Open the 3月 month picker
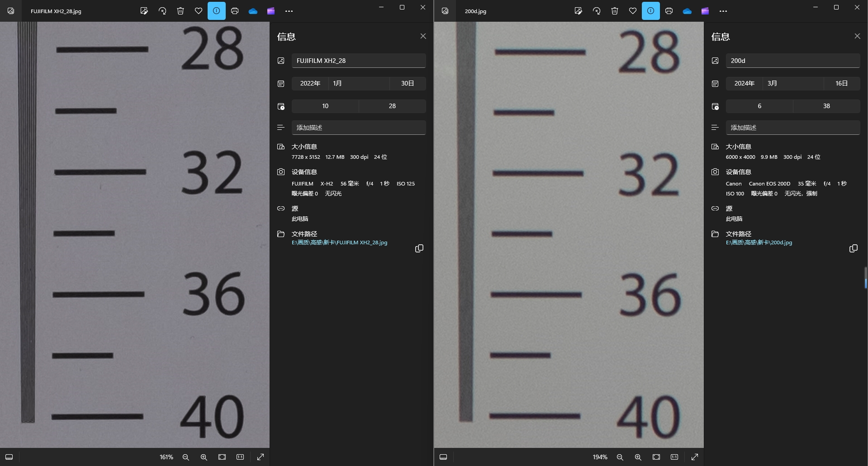The width and height of the screenshot is (868, 466). tap(792, 83)
